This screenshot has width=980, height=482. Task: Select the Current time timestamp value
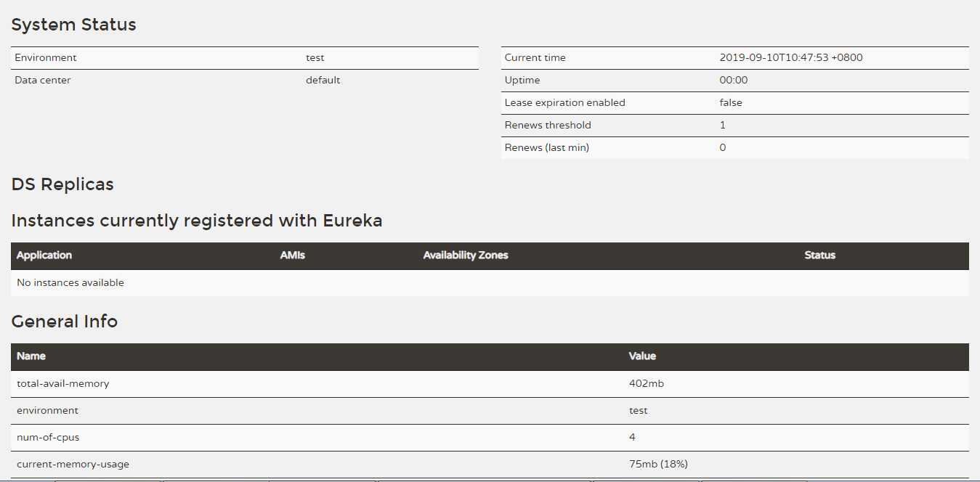point(790,58)
